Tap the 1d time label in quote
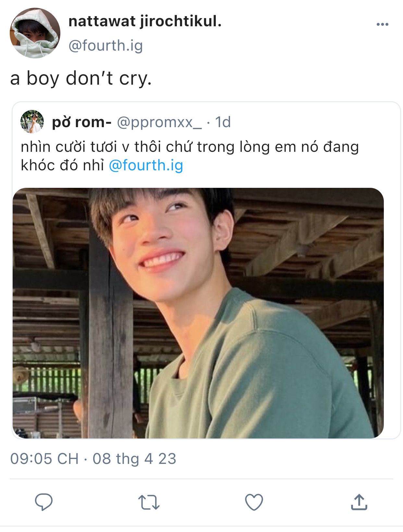 pos(223,122)
